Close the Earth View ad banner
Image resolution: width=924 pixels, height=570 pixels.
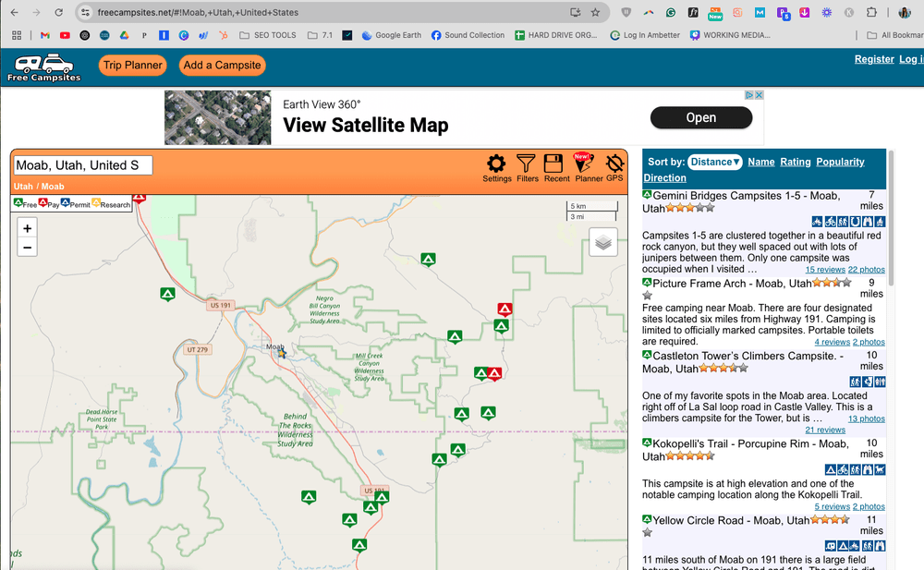point(759,95)
